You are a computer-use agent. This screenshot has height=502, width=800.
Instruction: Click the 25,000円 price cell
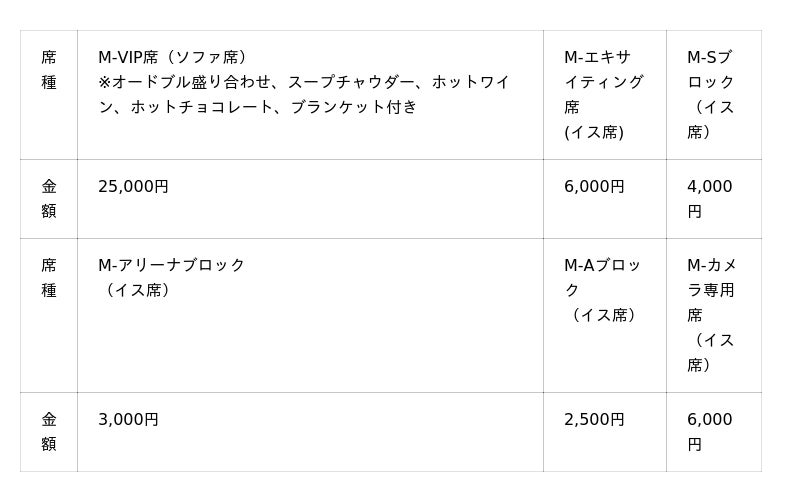[133, 186]
